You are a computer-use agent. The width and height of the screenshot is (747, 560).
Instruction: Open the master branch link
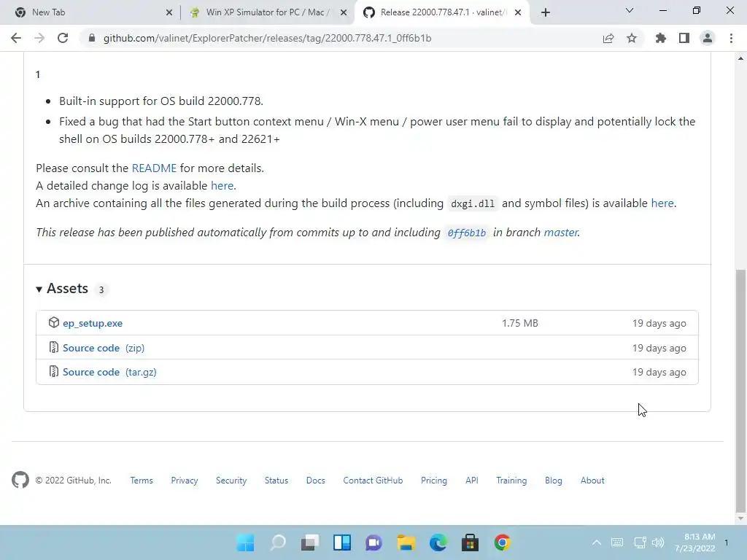[561, 233]
